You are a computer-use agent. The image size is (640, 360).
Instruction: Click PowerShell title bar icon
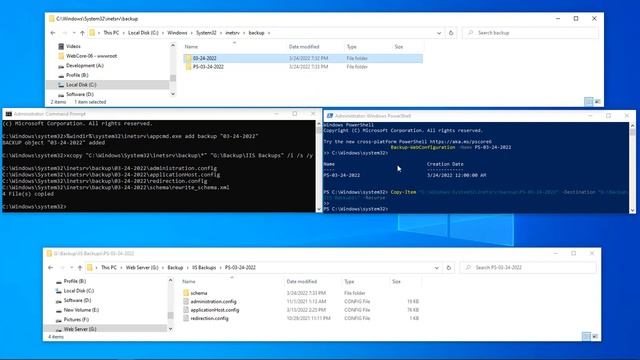(x=330, y=116)
